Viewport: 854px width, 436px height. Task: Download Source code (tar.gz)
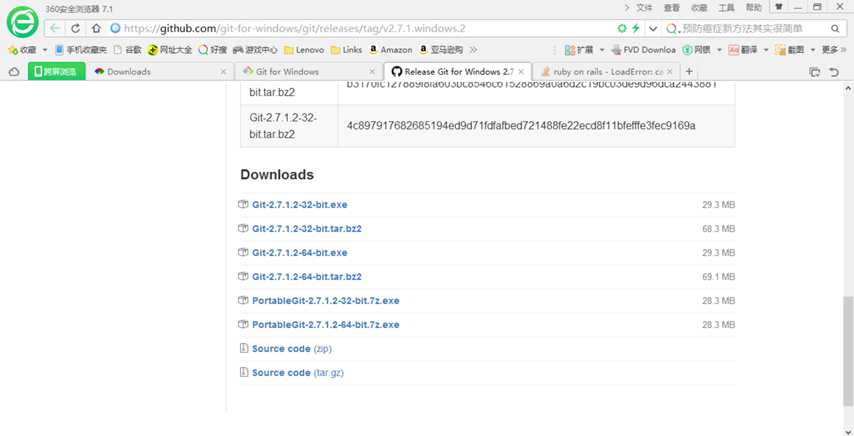[x=298, y=373]
